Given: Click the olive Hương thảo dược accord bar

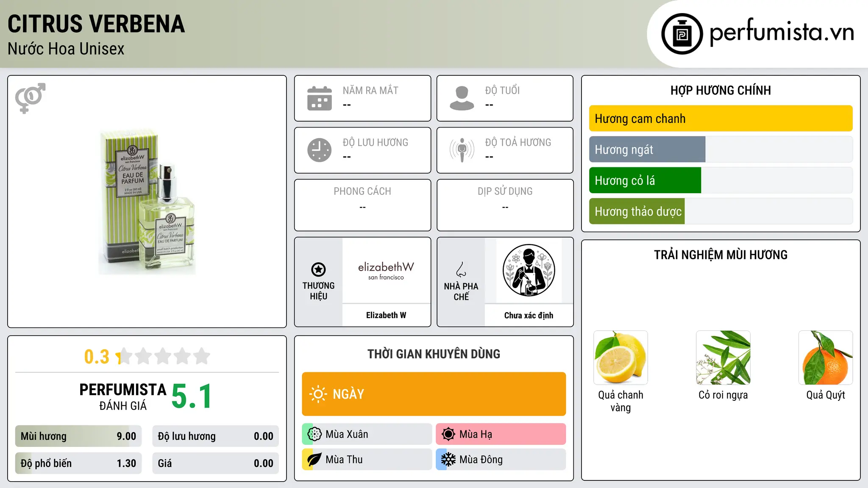Looking at the screenshot, I should click(x=637, y=211).
